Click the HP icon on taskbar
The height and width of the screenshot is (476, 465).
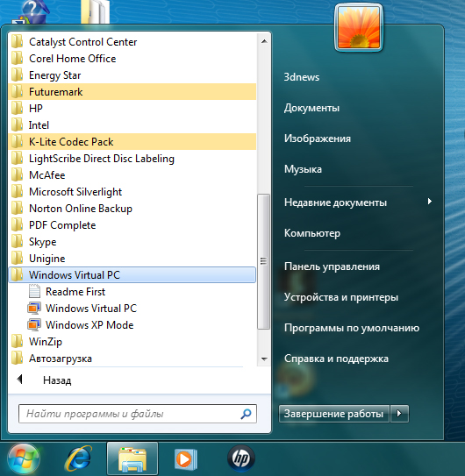coord(241,458)
